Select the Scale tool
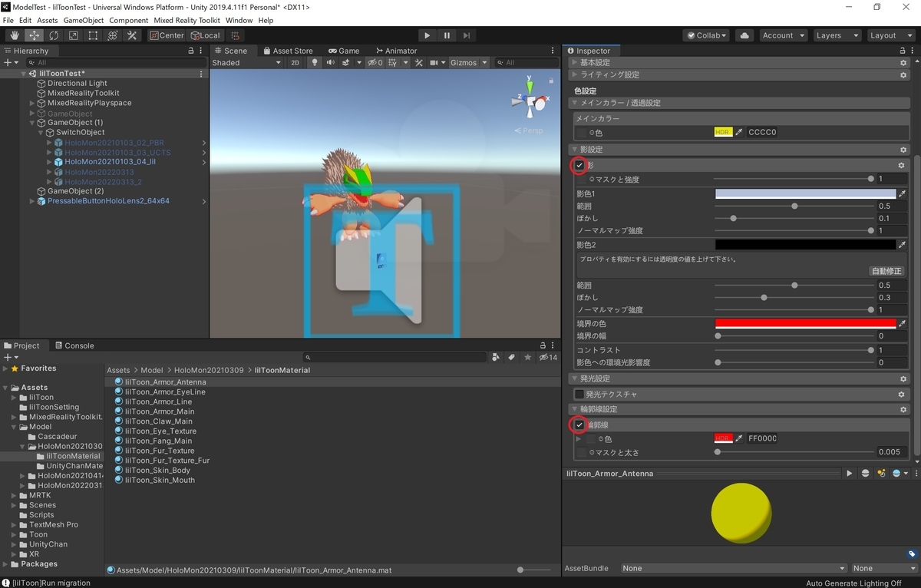The width and height of the screenshot is (921, 588). click(73, 35)
